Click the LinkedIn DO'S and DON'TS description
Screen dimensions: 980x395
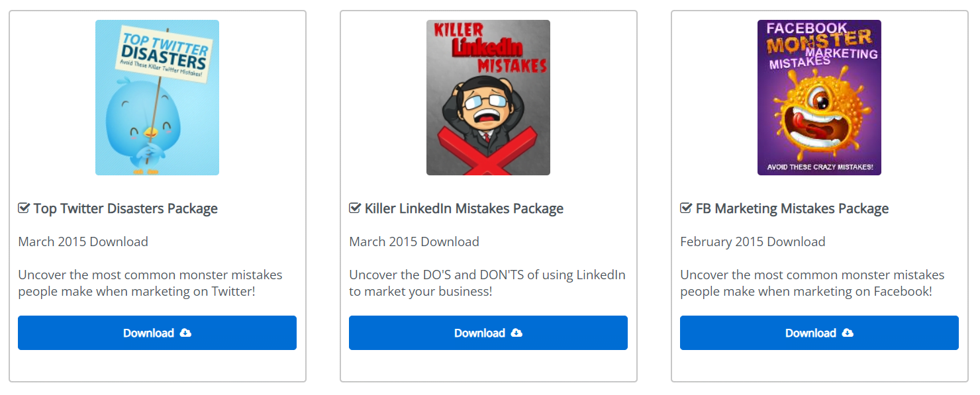487,283
